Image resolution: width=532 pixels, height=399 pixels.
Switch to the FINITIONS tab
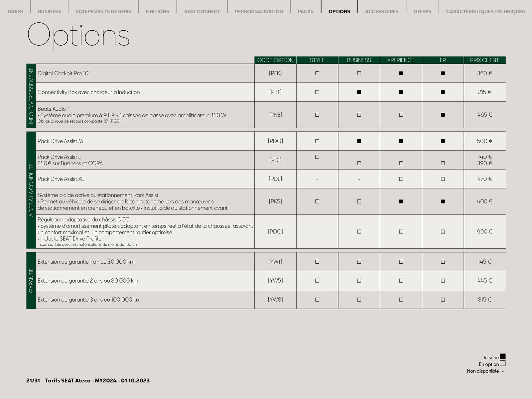pyautogui.click(x=157, y=11)
